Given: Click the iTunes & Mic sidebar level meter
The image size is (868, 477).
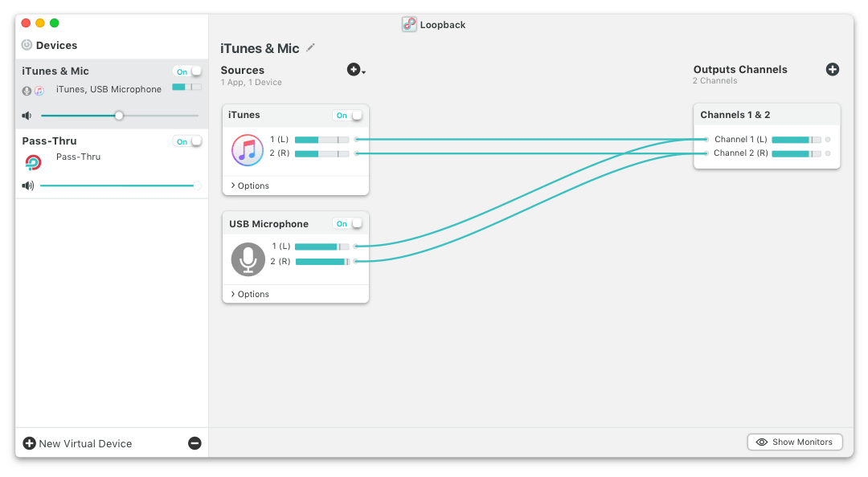Looking at the screenshot, I should 186,87.
